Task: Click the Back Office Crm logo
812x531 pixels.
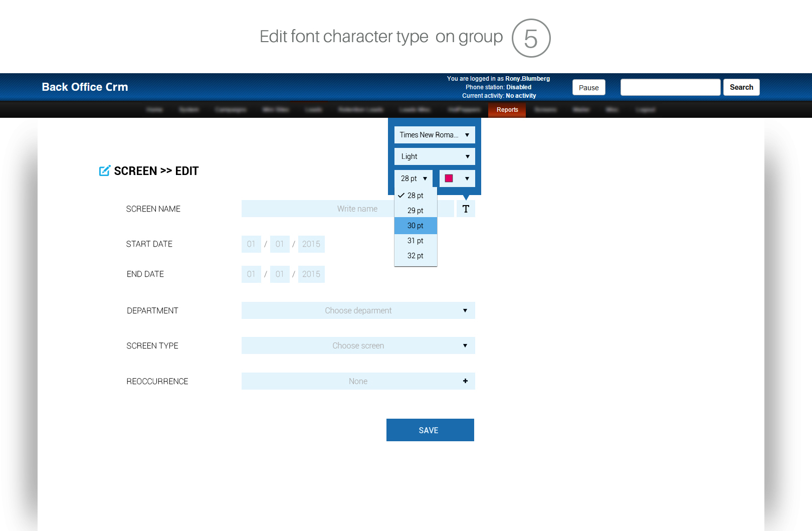Action: click(85, 87)
